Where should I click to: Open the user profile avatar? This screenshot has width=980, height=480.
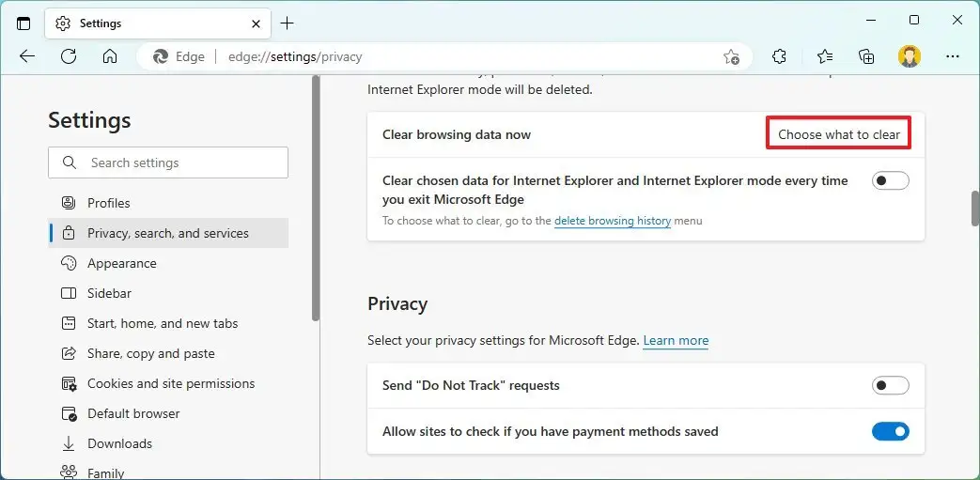point(909,56)
